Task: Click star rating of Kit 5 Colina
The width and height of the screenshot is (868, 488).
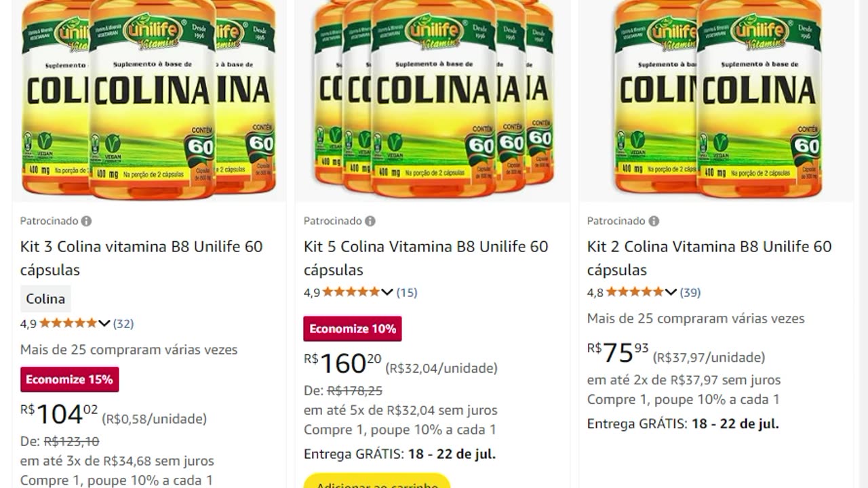Action: click(351, 292)
